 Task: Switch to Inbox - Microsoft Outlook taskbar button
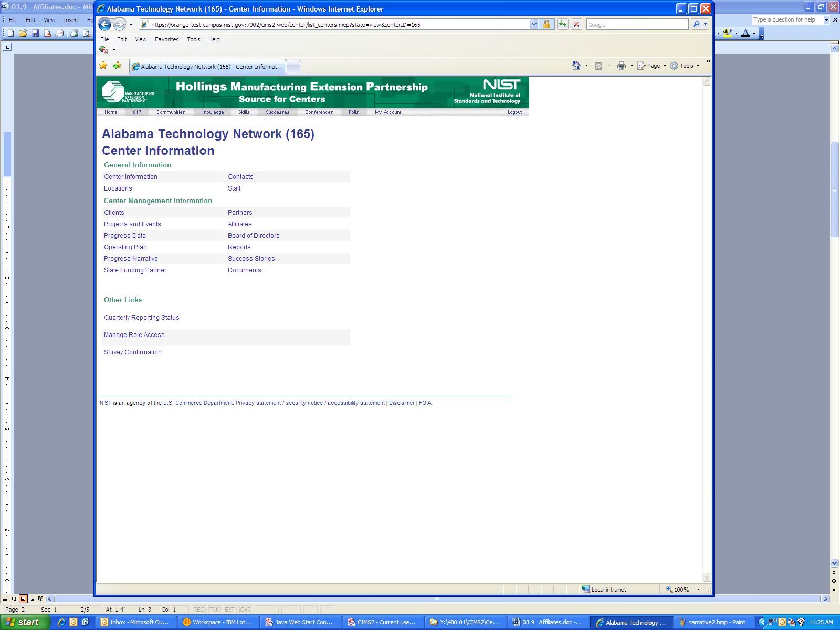click(135, 622)
